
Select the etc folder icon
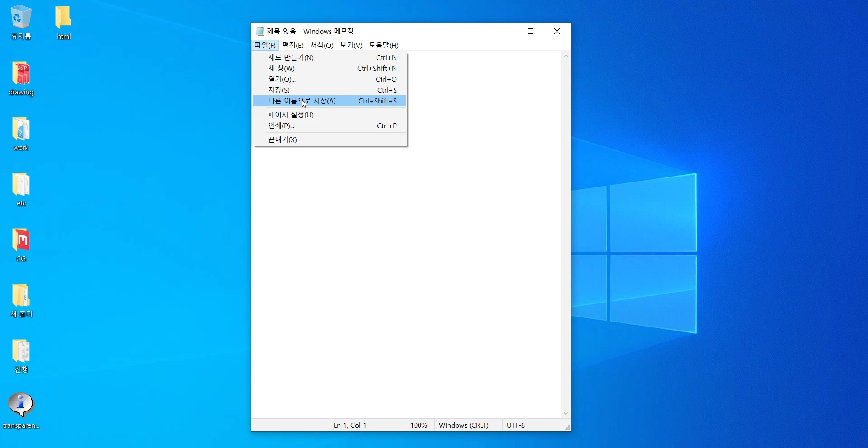21,190
